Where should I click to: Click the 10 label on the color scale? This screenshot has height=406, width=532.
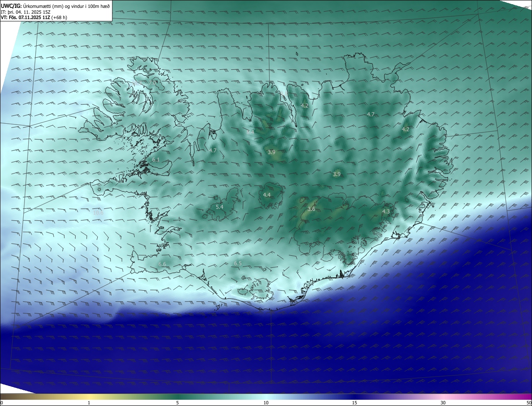pos(266,403)
